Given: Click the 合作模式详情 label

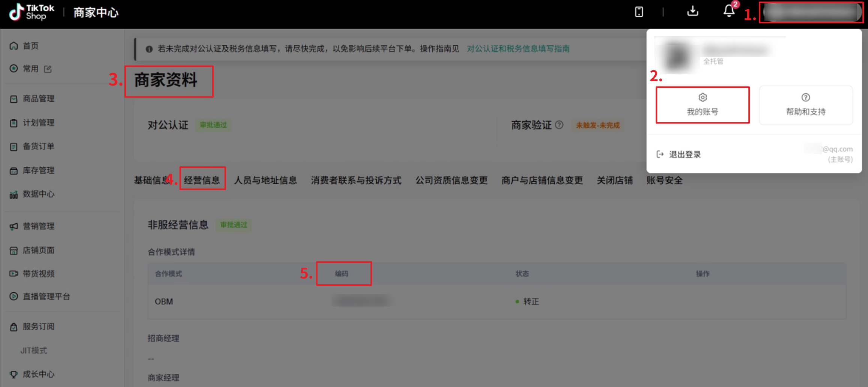Looking at the screenshot, I should click(x=171, y=252).
